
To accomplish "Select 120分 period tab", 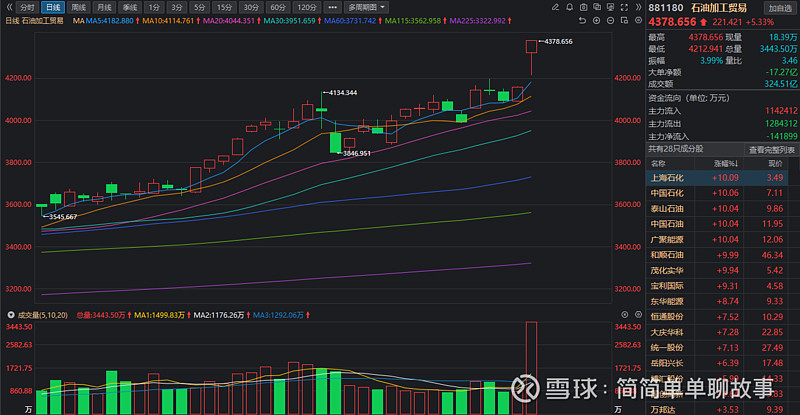I will point(307,7).
